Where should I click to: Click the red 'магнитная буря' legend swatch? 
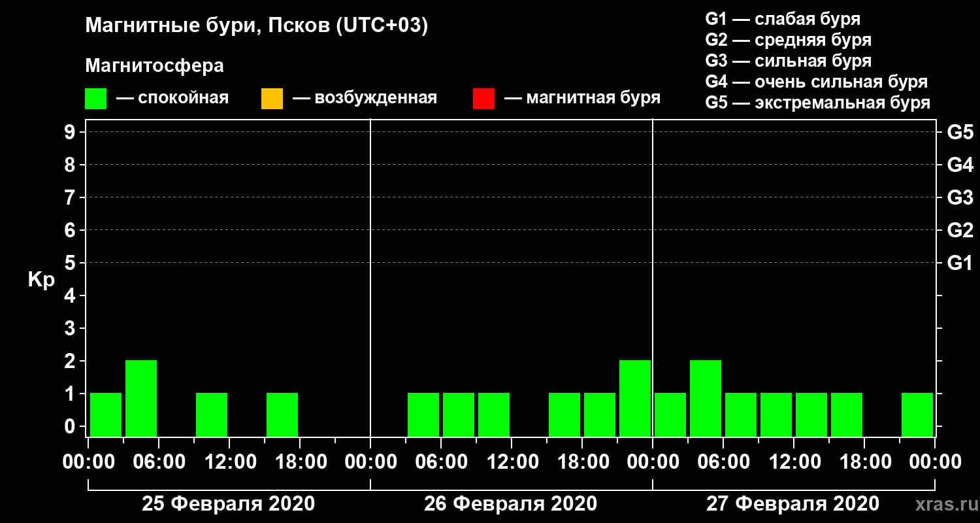[483, 98]
